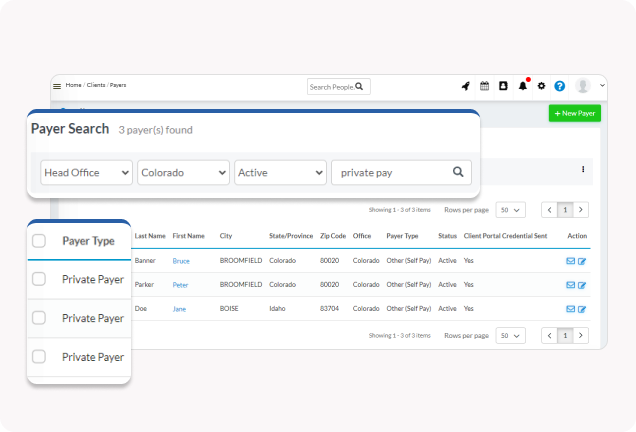Open the hamburger menu beside Home breadcrumb
Viewport: 636px width, 432px height.
click(x=57, y=87)
